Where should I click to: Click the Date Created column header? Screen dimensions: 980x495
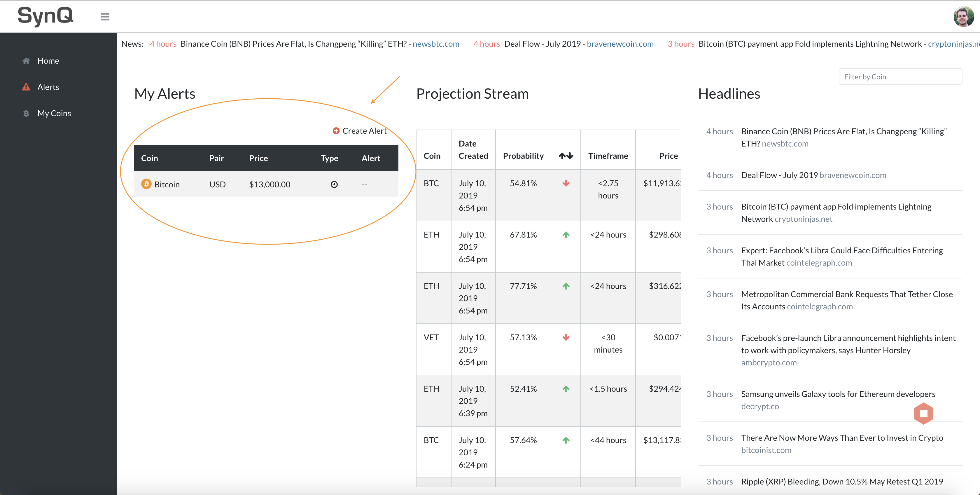point(473,150)
